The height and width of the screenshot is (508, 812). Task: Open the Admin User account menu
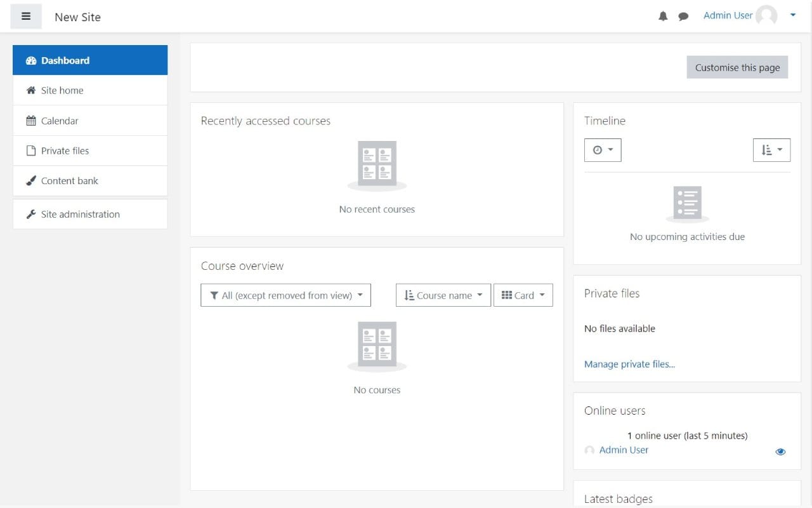click(727, 16)
